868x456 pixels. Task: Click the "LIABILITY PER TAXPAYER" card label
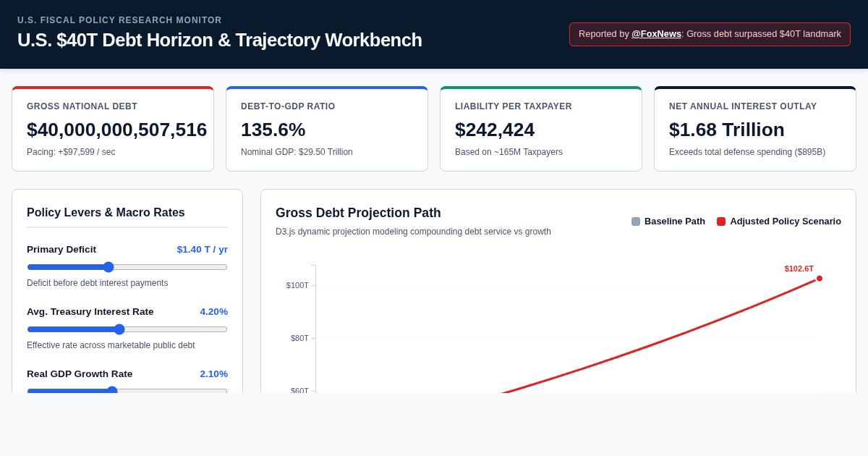click(x=514, y=106)
